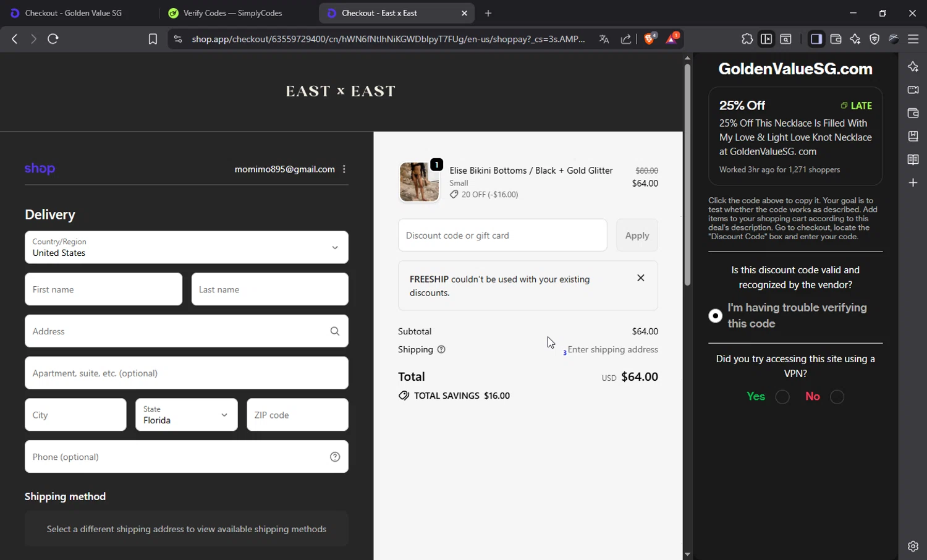Click the momimo895@gmail.com account email
Viewport: 927px width, 560px height.
click(x=285, y=169)
